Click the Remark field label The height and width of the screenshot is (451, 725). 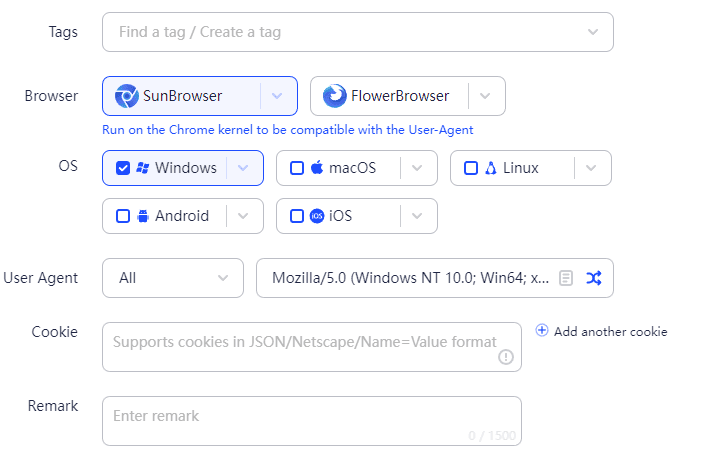[53, 406]
